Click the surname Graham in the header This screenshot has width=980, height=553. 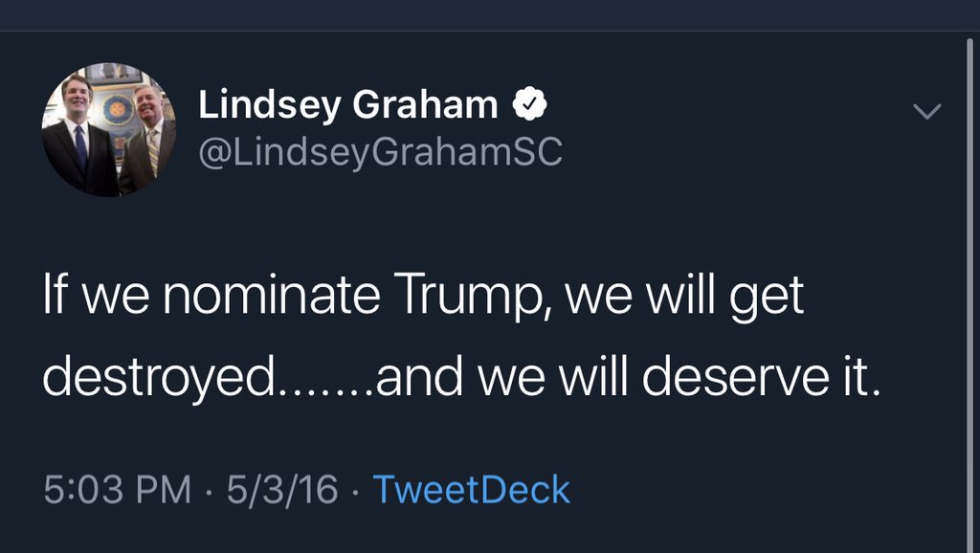425,104
